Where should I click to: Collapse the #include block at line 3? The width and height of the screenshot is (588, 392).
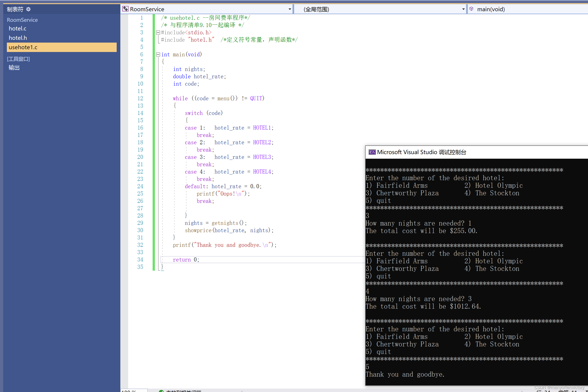tap(158, 33)
